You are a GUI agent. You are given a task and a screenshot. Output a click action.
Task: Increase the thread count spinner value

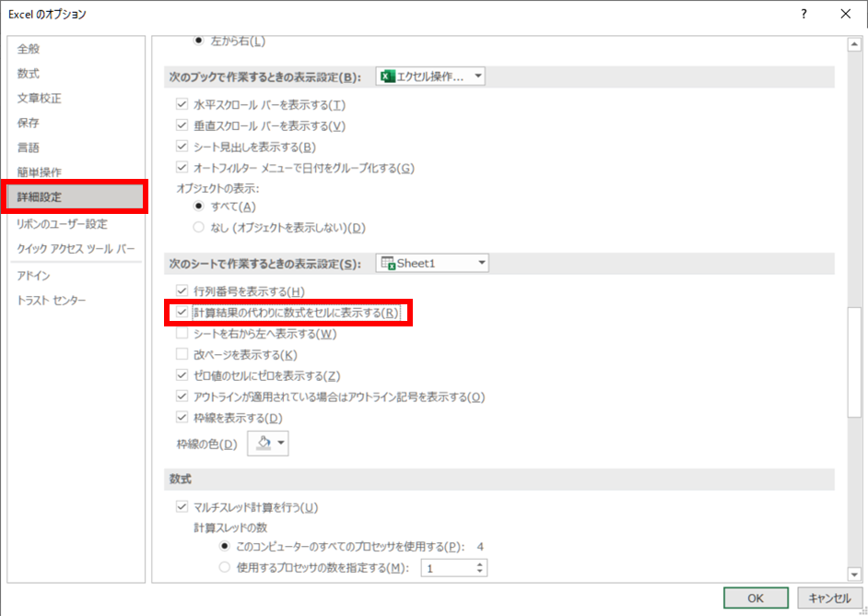(480, 563)
